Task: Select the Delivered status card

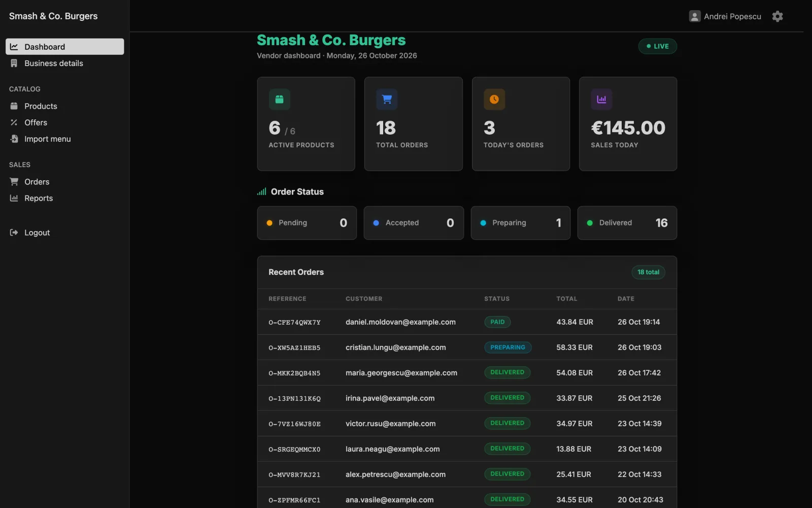Action: (627, 223)
